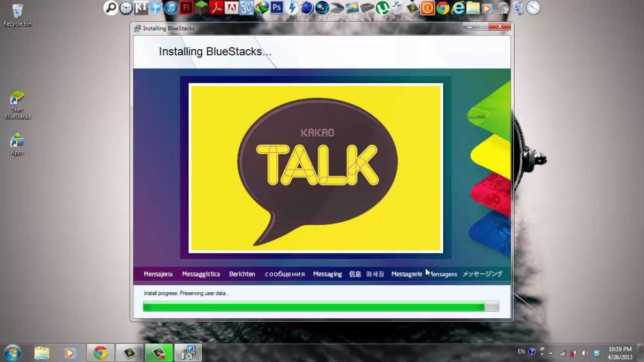Viewport: 644px width, 362px height.
Task: Click 'Install progress: Preserving user data...' text
Action: click(x=187, y=293)
